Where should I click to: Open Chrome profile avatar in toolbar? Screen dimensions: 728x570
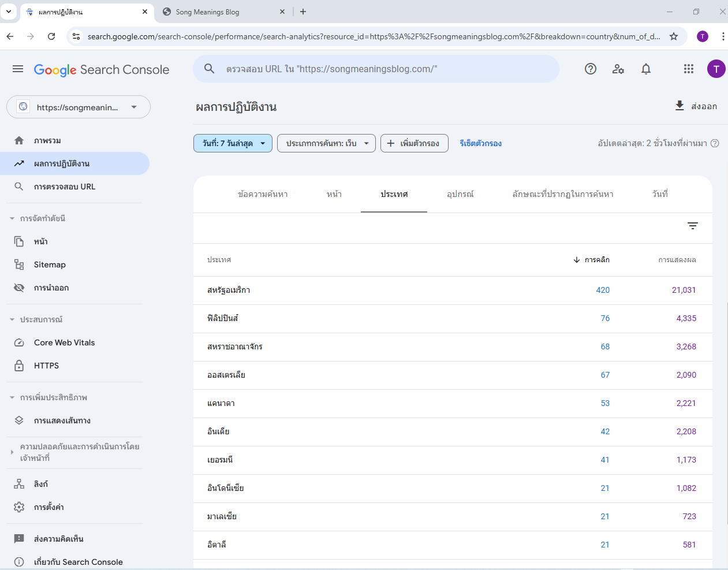[x=703, y=36]
